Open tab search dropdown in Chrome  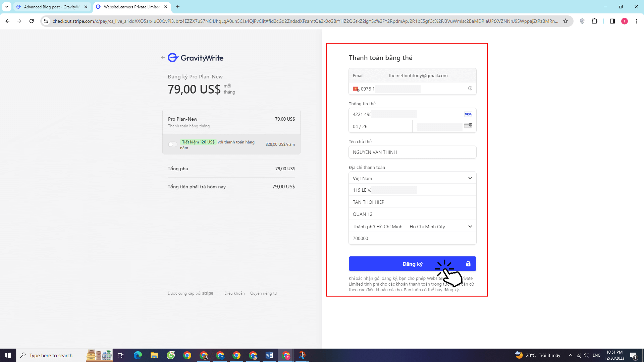tap(6, 7)
